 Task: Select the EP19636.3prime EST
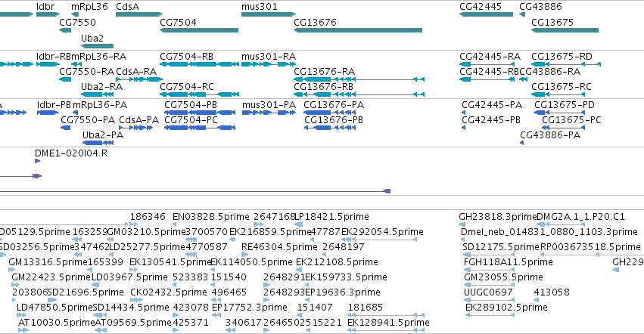point(309,300)
